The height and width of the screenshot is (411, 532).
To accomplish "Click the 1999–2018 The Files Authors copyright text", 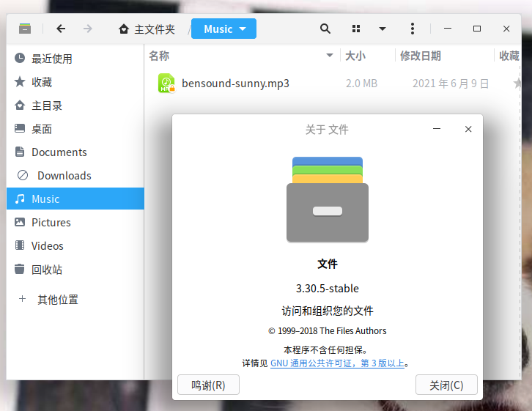I will point(328,330).
